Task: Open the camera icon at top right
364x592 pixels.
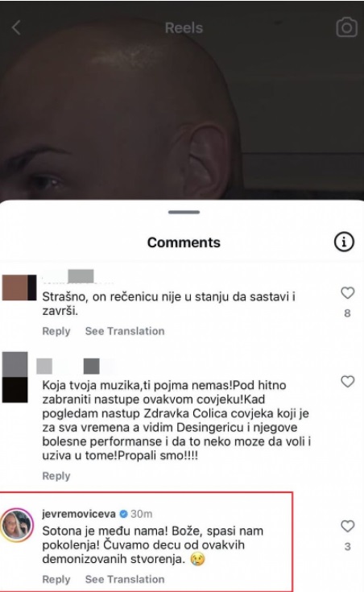Action: click(x=346, y=27)
